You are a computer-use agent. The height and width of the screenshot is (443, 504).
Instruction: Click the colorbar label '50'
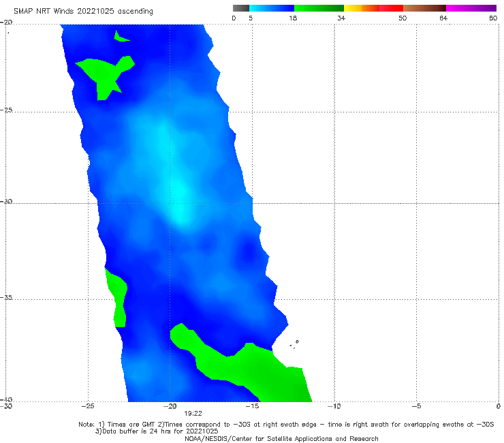pos(403,18)
